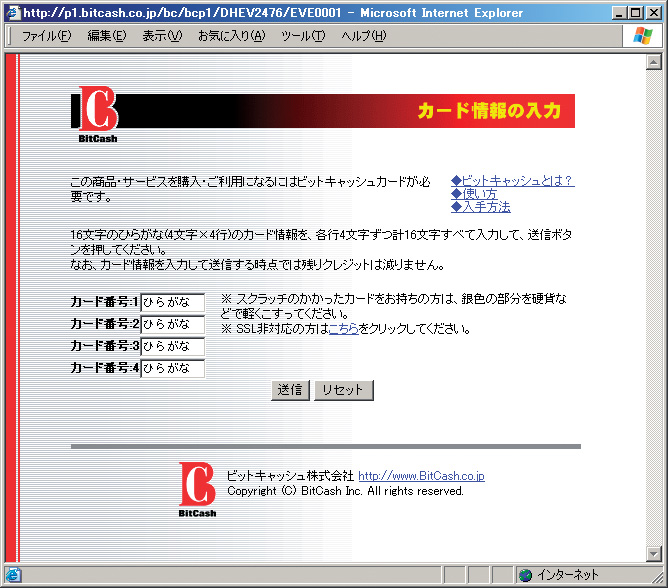Screen dimensions: 668x588
Task: Click the 送信 submit button
Action: coord(290,390)
